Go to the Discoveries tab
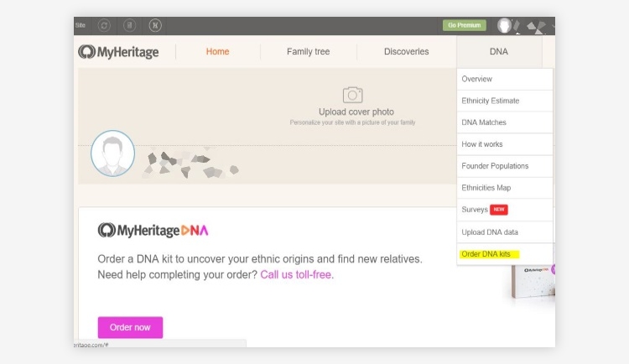The height and width of the screenshot is (364, 629). 407,51
